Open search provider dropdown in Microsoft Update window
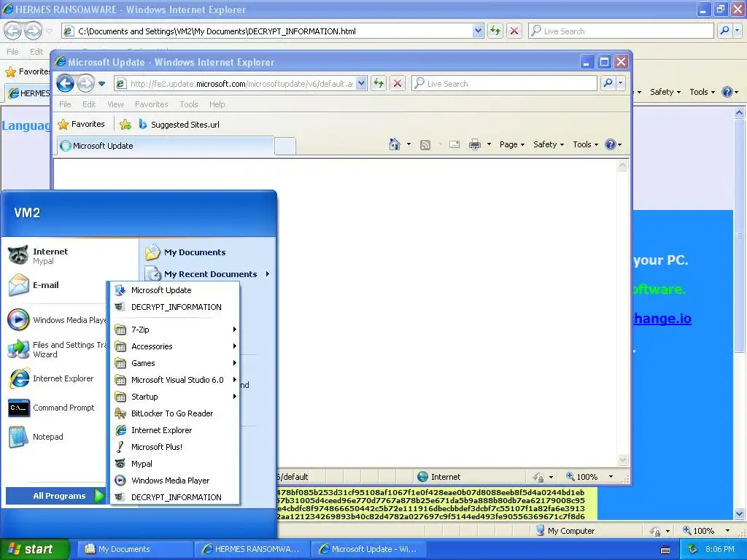The width and height of the screenshot is (747, 560). tap(620, 83)
